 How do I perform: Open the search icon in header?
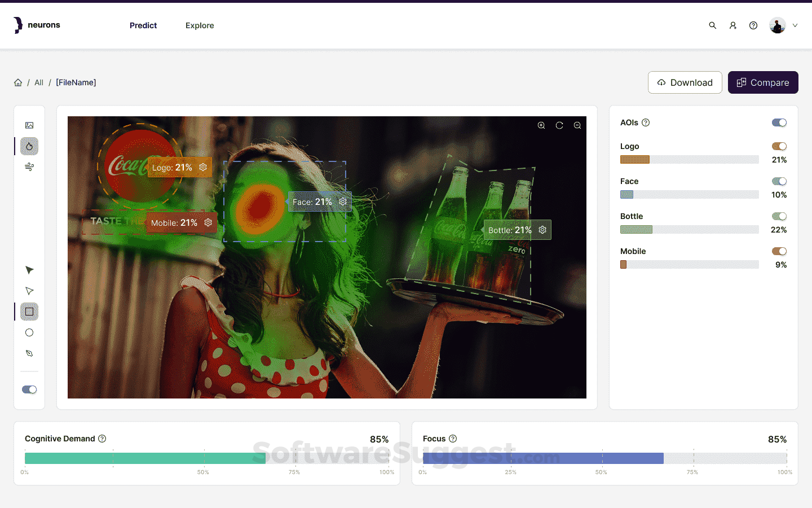pyautogui.click(x=713, y=25)
